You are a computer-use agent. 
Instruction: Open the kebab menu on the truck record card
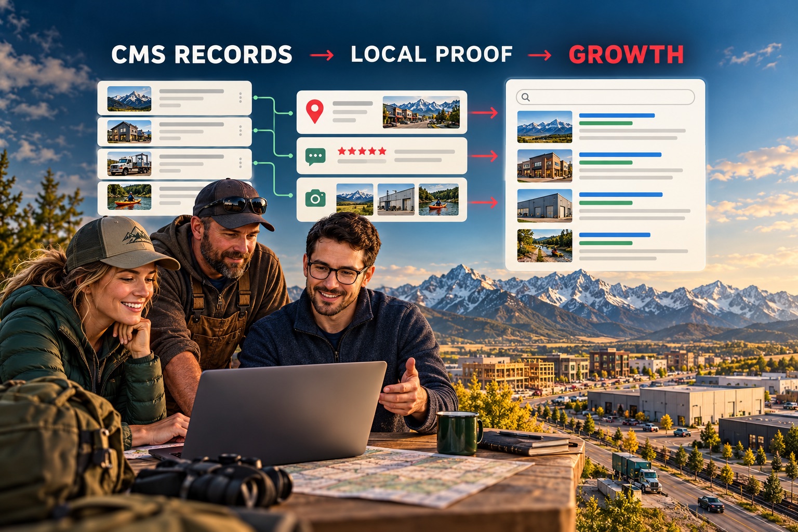(241, 163)
